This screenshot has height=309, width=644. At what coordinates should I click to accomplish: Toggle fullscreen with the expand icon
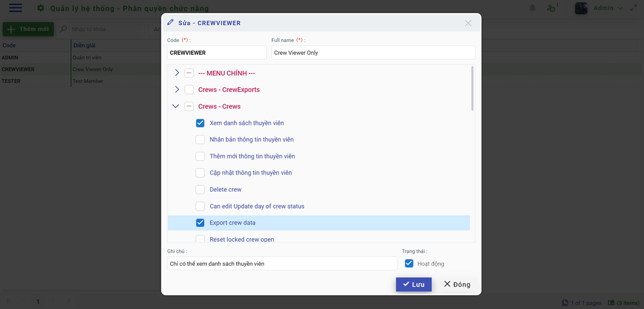pos(633,8)
